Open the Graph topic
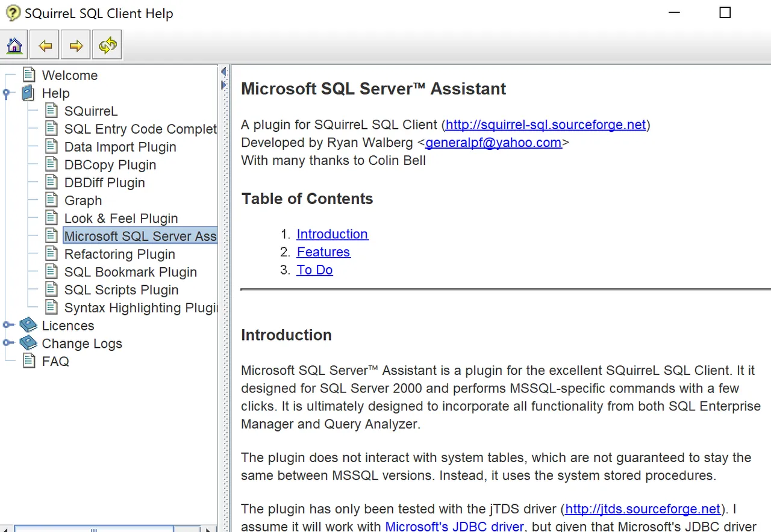Screen dimensions: 771x532 83,200
